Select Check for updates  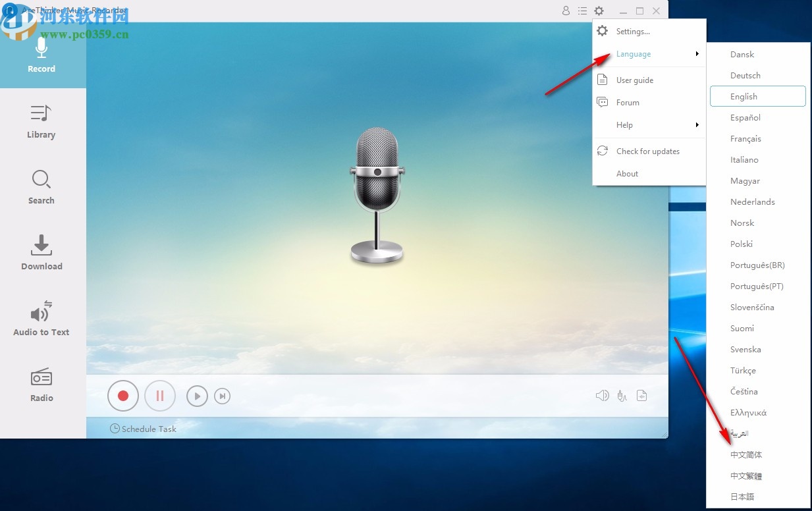649,151
